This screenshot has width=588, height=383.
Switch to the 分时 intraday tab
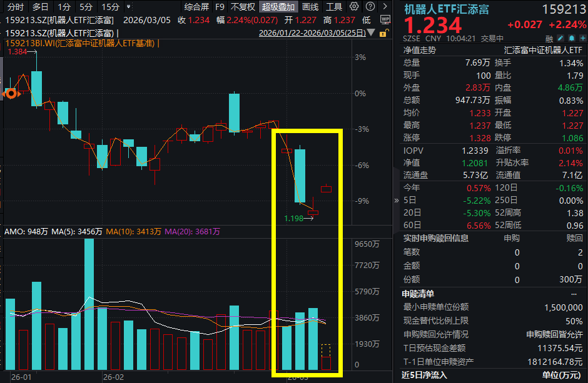coord(15,7)
